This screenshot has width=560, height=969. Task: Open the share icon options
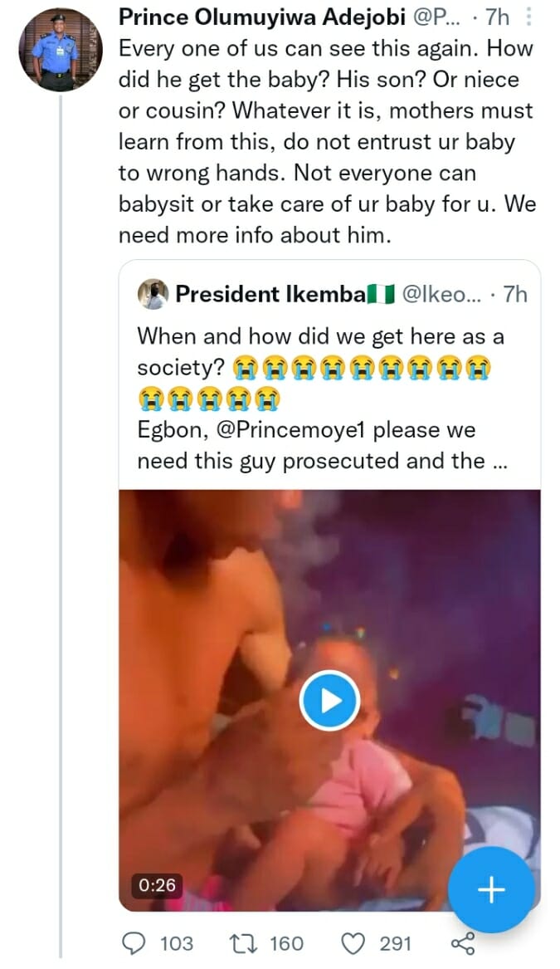click(462, 943)
